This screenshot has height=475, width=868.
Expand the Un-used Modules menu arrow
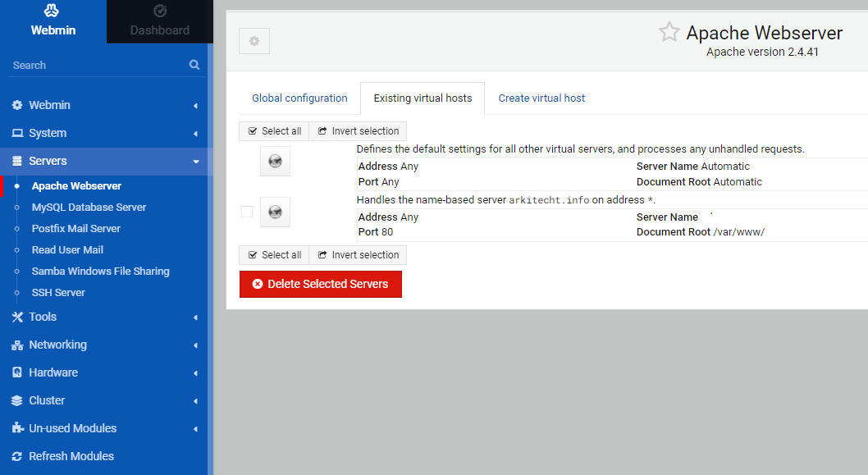click(x=195, y=429)
